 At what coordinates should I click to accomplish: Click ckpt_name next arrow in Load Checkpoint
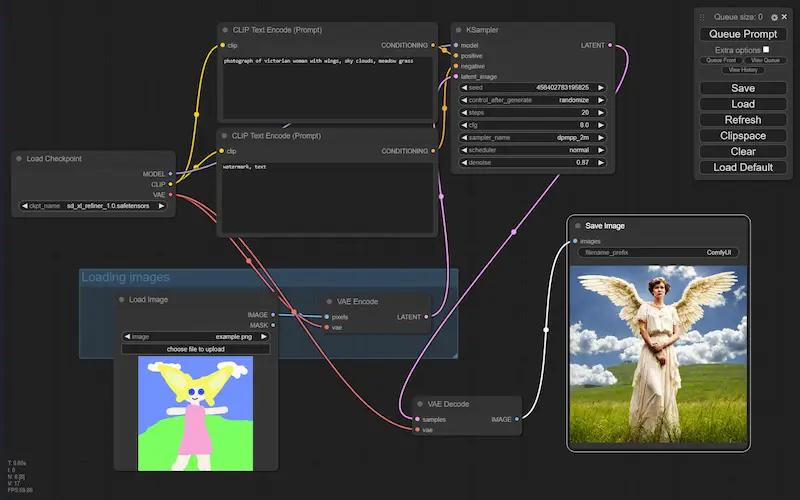(161, 206)
